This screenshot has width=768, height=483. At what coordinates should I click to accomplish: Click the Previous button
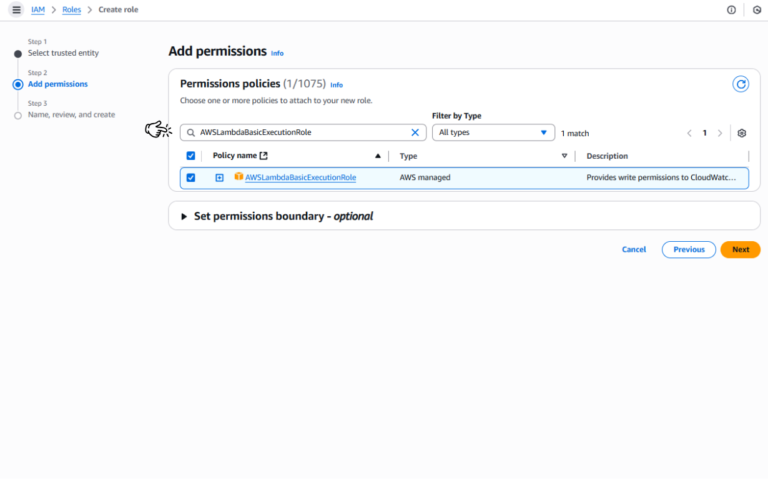click(x=688, y=249)
